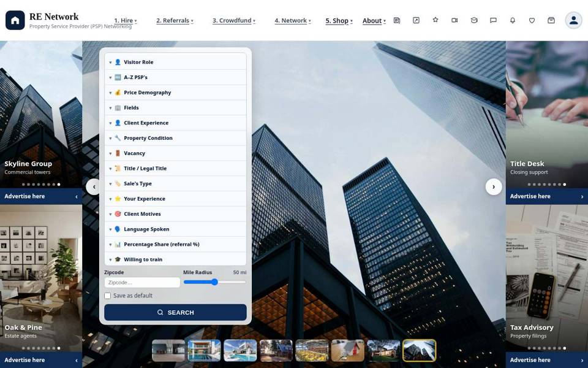Click the heart icon in the header
This screenshot has height=368, width=588.
pyautogui.click(x=532, y=20)
